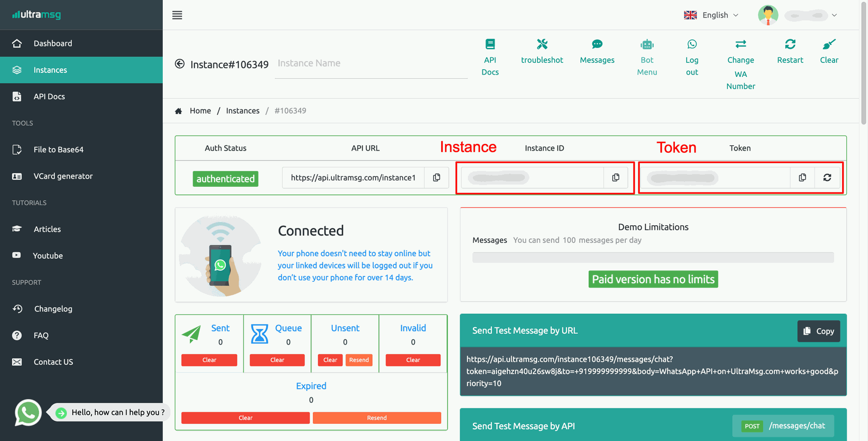Go to Instances in the breadcrumb

point(243,111)
